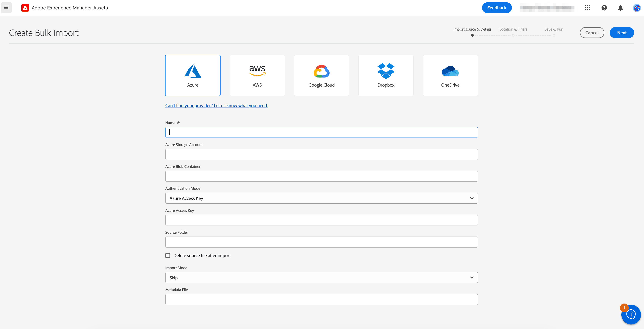Open the app switcher grid icon
This screenshot has height=329, width=644.
click(588, 8)
